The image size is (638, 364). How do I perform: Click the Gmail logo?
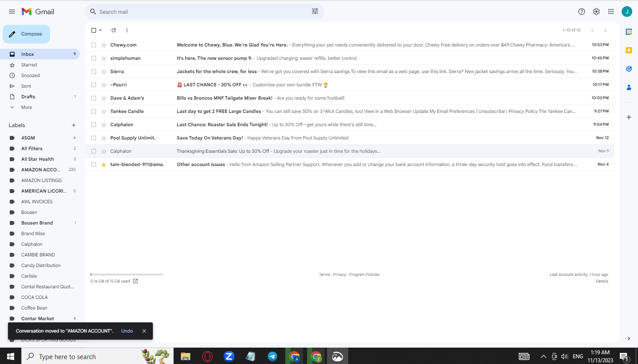pos(38,12)
